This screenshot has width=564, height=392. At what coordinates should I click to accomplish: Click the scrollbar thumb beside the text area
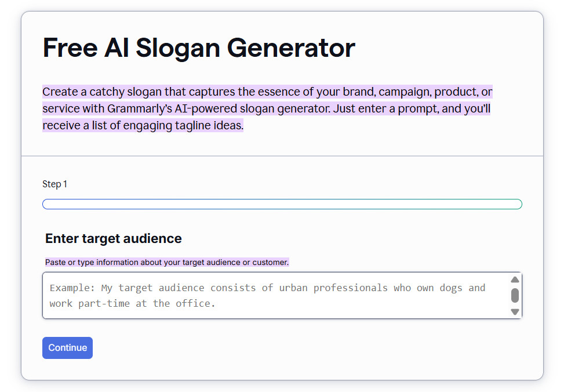tap(515, 295)
